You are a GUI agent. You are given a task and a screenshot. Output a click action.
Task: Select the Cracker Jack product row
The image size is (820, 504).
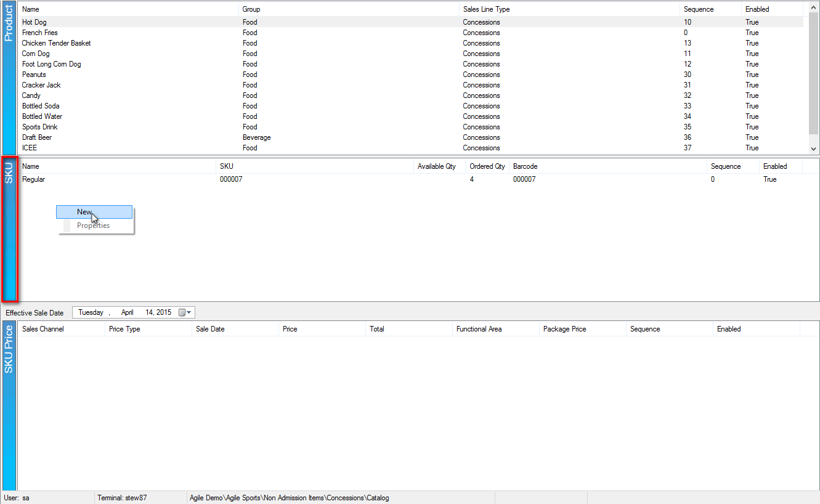point(410,85)
